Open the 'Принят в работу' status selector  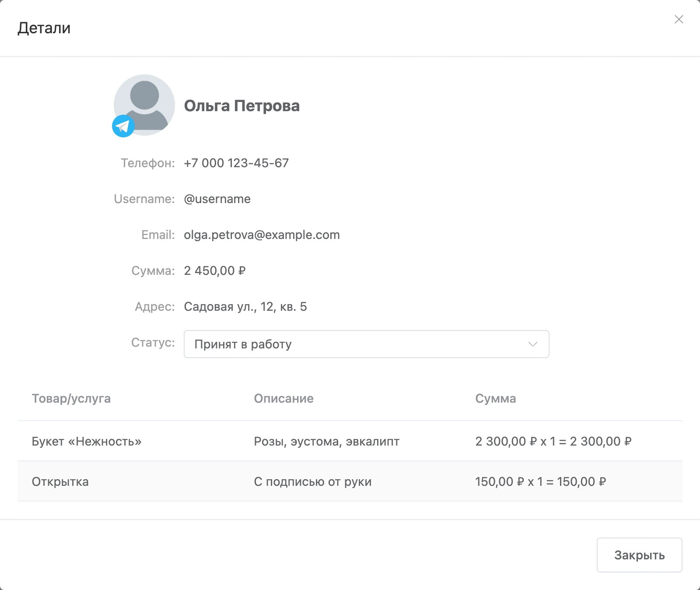[x=366, y=344]
